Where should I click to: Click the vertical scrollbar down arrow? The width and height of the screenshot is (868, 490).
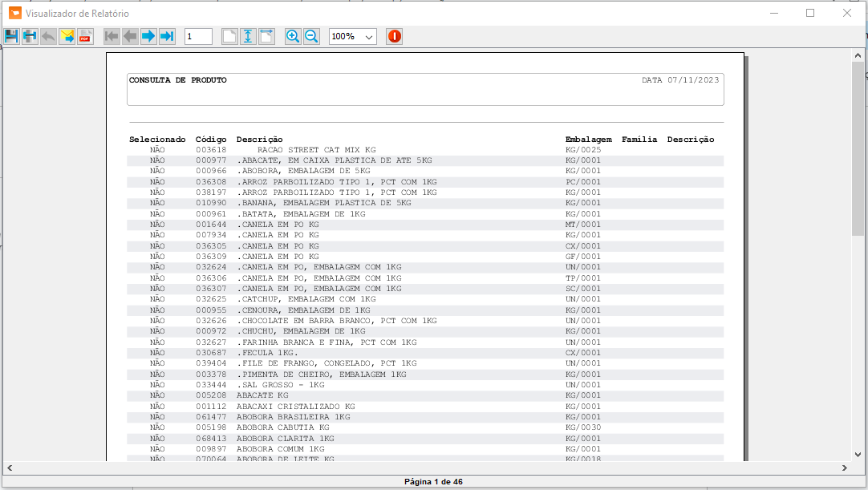click(x=858, y=454)
